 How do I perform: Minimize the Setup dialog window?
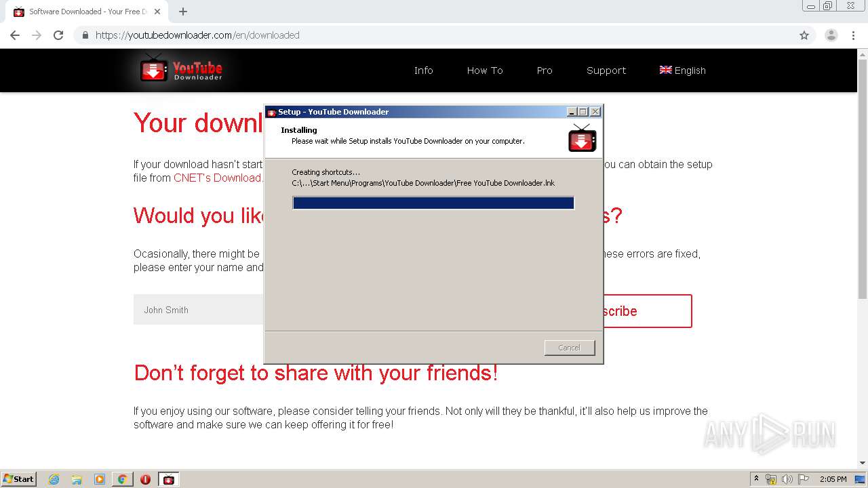tap(572, 112)
